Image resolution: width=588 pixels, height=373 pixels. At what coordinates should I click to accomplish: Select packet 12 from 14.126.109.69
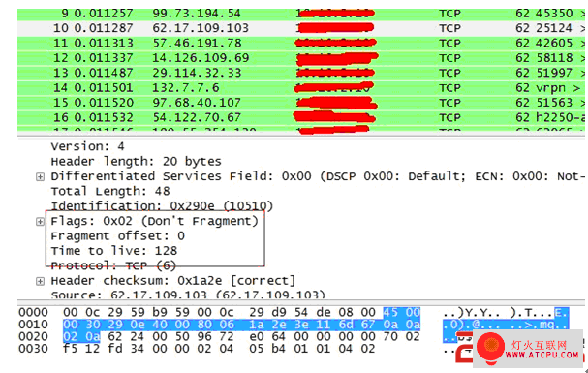point(301,58)
